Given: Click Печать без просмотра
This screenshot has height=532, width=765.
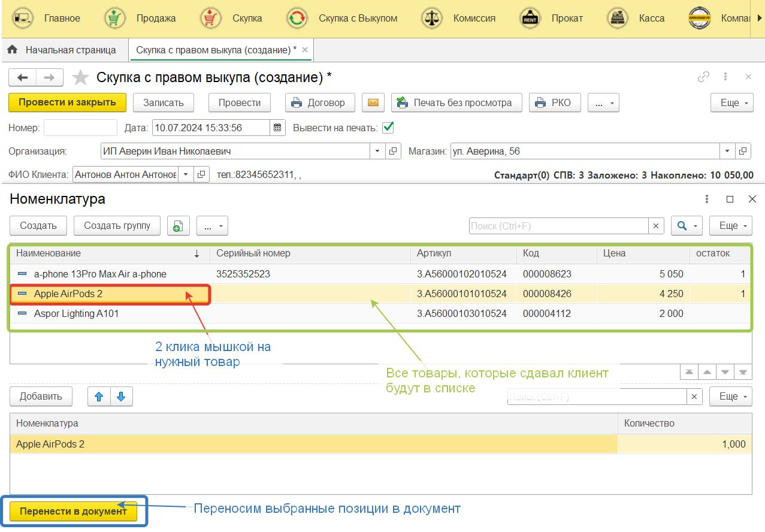Looking at the screenshot, I should point(456,102).
